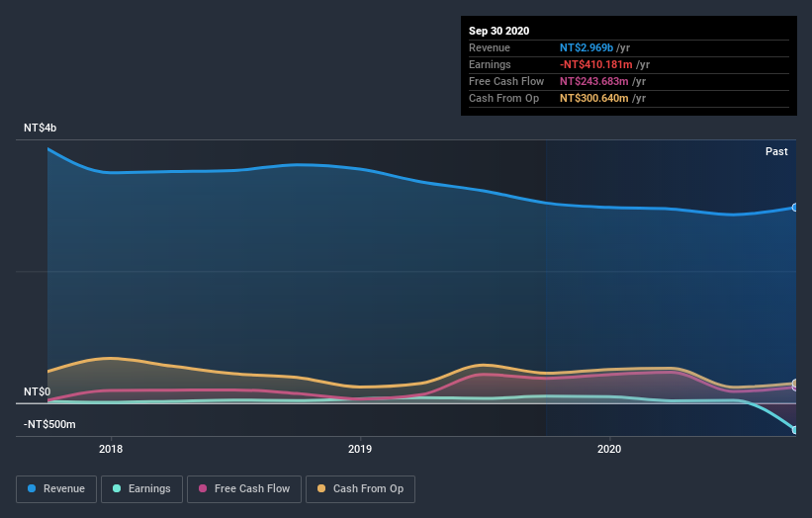The width and height of the screenshot is (812, 518).
Task: Click the -NT$500m y-axis label
Action: [49, 424]
